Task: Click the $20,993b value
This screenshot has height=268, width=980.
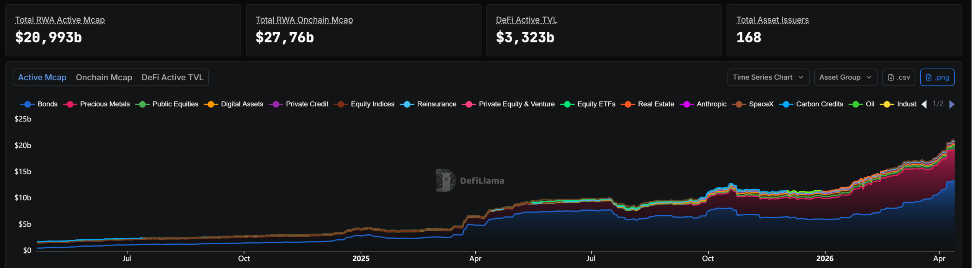Action: pyautogui.click(x=49, y=37)
